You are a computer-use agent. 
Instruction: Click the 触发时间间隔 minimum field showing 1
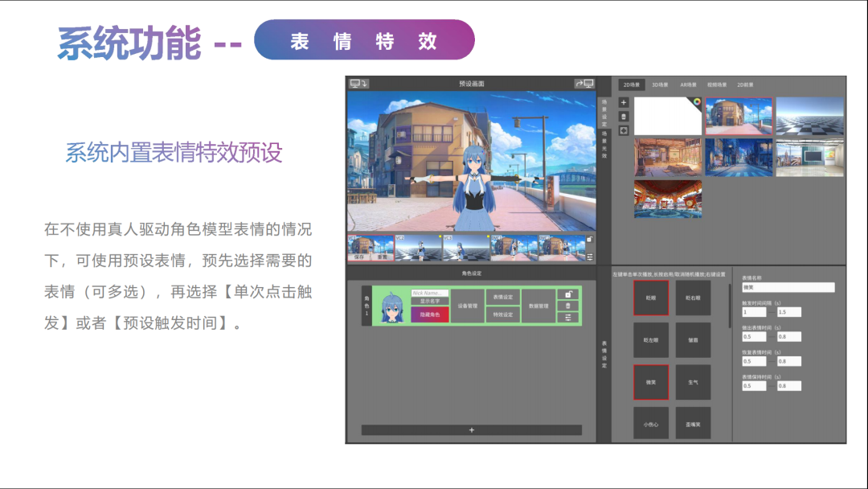pos(754,312)
